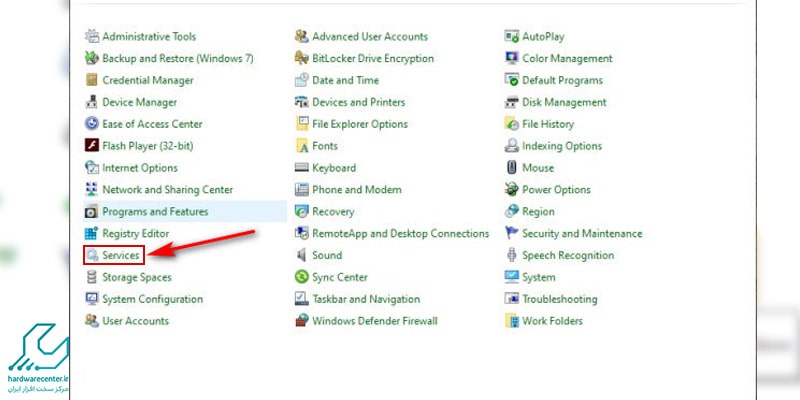Open the Credential Manager icon
The width and height of the screenshot is (800, 400).
[92, 80]
